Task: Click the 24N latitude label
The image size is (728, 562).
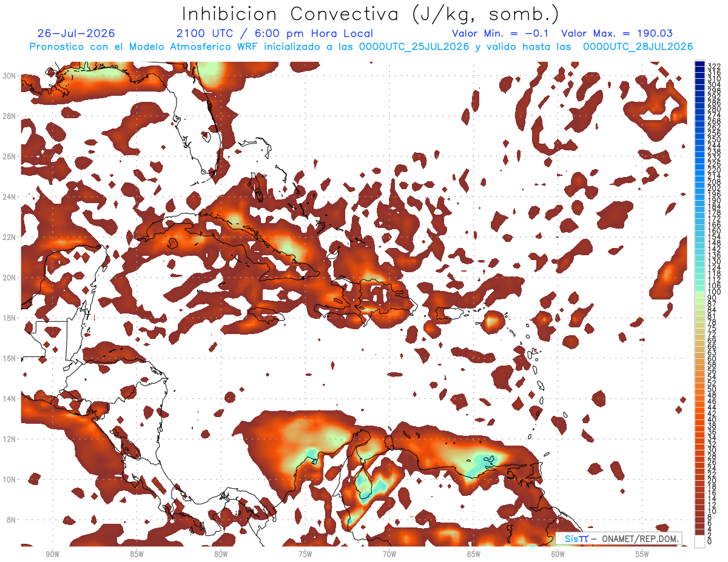Action: [10, 197]
